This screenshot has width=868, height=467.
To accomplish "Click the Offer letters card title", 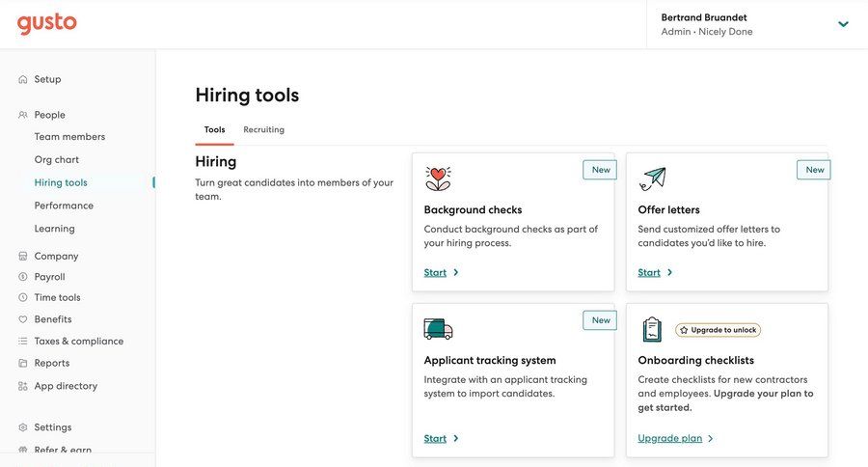I will point(668,210).
